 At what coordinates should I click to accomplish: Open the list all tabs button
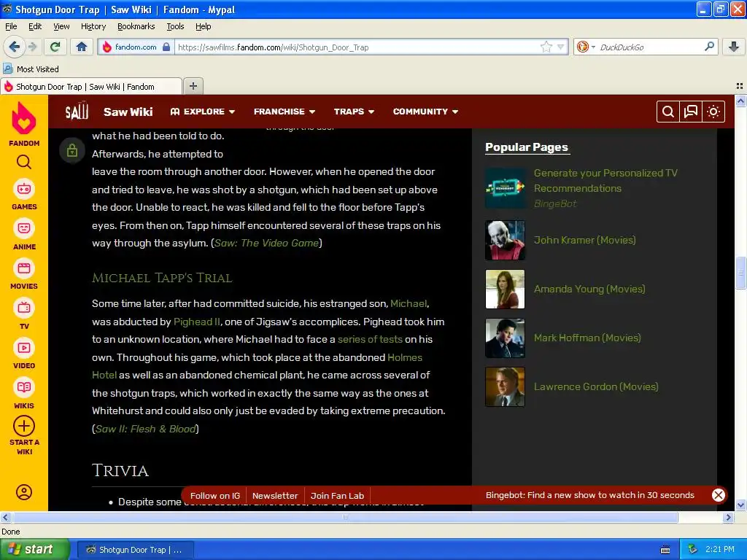740,86
